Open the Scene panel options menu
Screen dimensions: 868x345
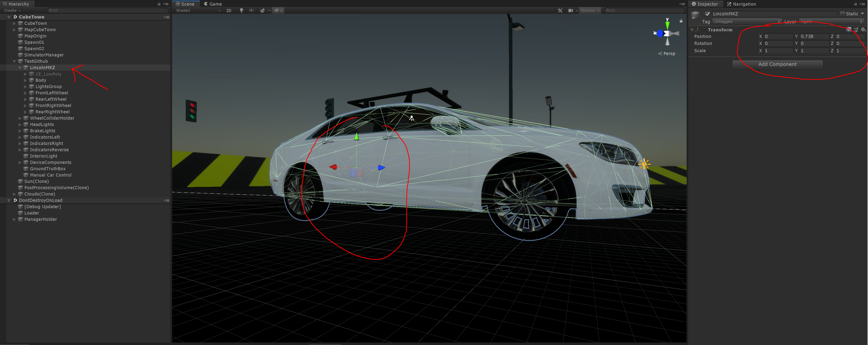pos(682,4)
